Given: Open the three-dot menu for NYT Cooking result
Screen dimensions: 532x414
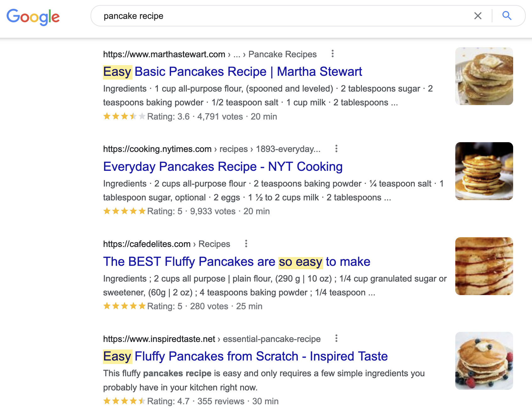Looking at the screenshot, I should tap(336, 149).
